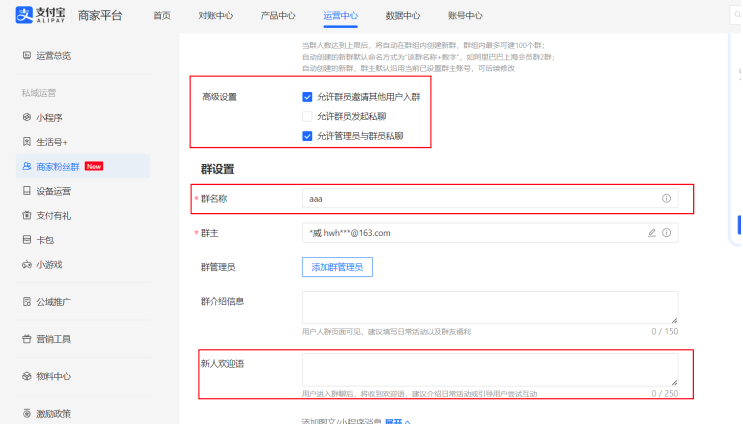743x424 pixels.
Task: Click the edit pencil icon in 群主 field
Action: pyautogui.click(x=652, y=233)
